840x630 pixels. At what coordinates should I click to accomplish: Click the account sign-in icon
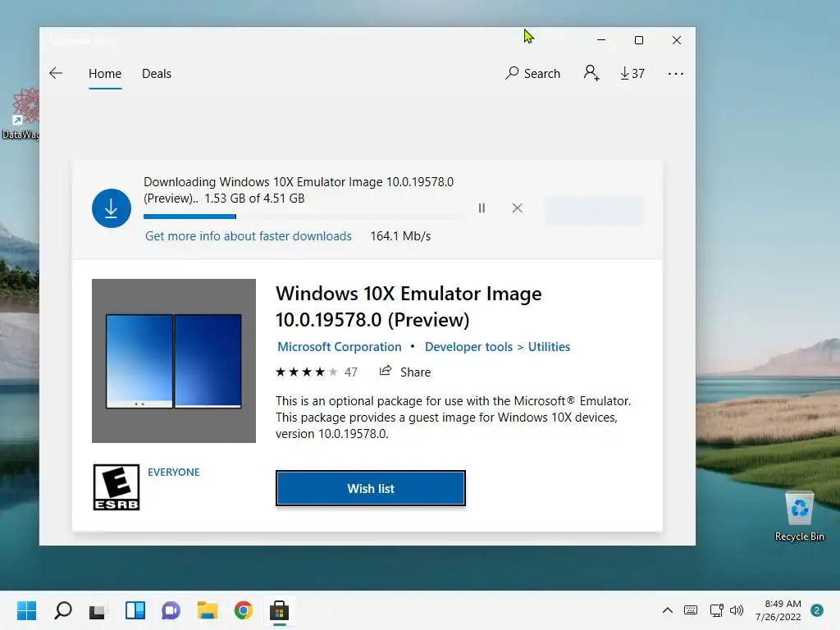591,73
